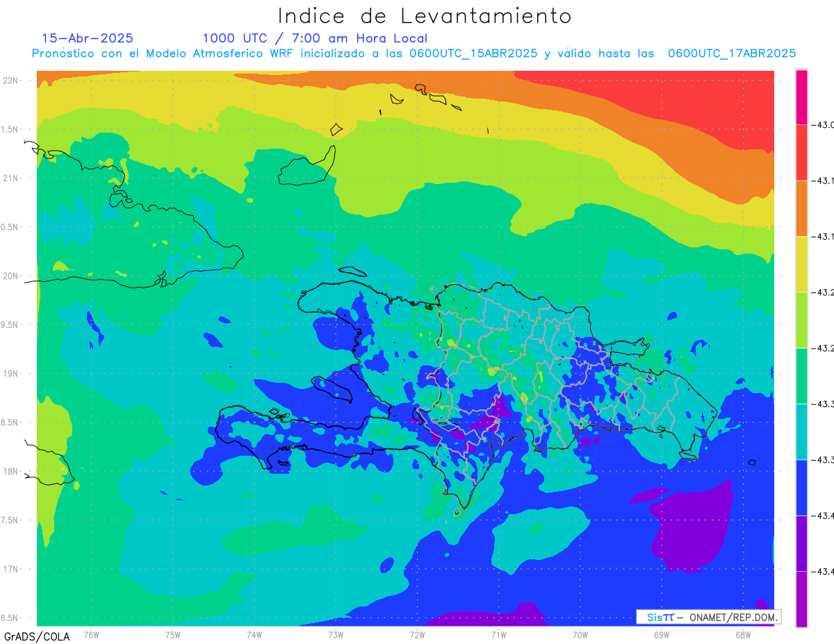Click the '21N' latitude axis label
834x644 pixels.
point(12,179)
